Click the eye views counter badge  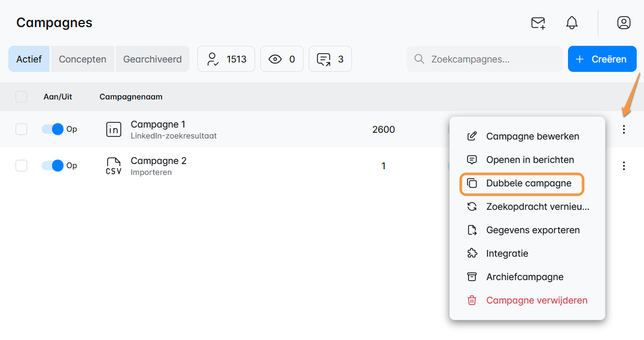tap(282, 59)
